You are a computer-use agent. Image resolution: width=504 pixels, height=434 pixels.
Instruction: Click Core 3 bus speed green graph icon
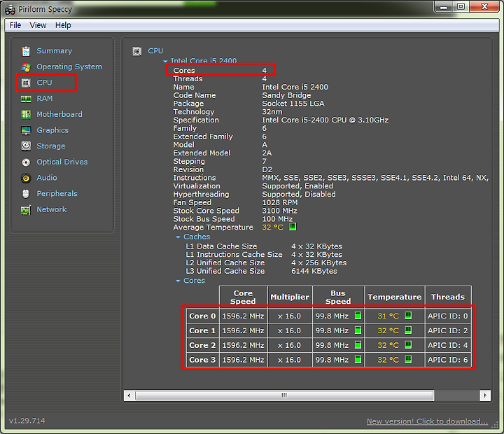click(358, 359)
